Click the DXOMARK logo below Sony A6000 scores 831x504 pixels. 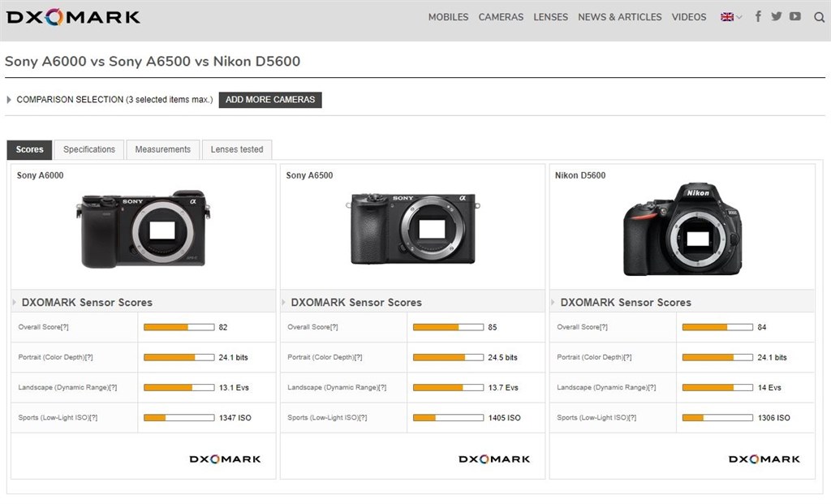tap(225, 458)
